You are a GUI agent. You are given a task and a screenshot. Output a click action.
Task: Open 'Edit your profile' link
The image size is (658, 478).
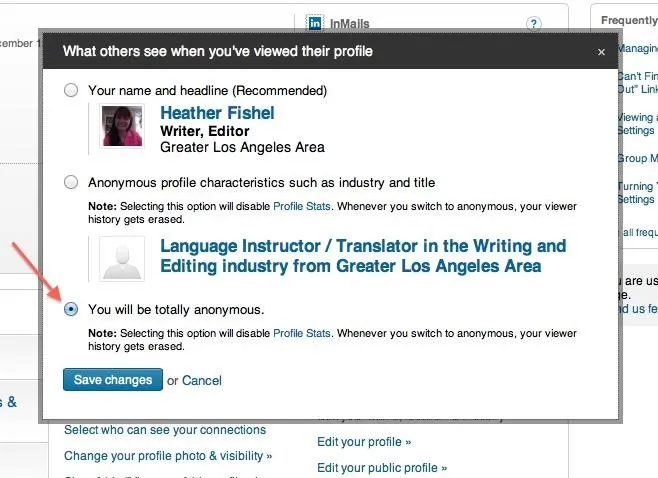[x=364, y=442]
